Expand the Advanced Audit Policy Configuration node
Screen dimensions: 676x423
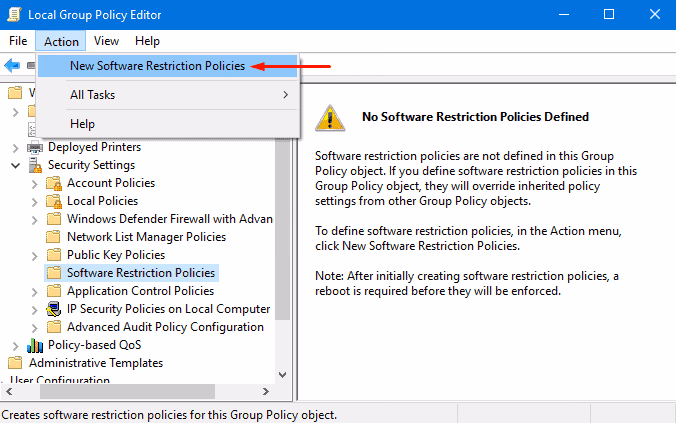tap(34, 328)
